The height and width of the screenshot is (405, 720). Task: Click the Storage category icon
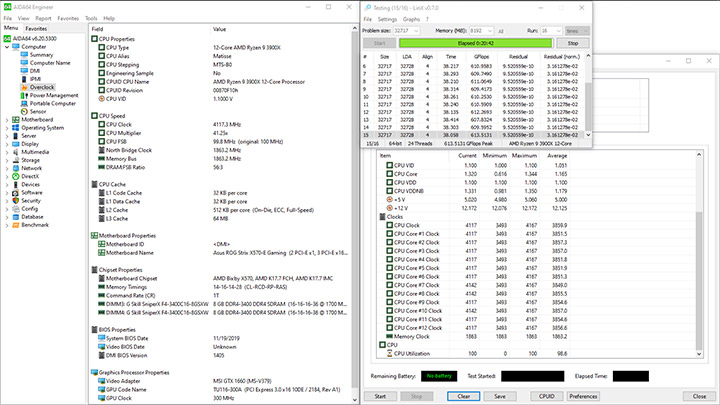coord(16,160)
